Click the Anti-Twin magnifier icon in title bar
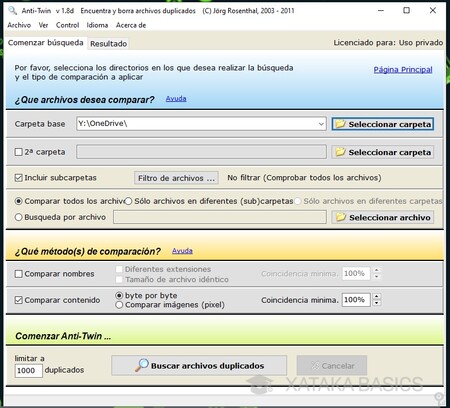The width and height of the screenshot is (450, 408). pos(13,11)
